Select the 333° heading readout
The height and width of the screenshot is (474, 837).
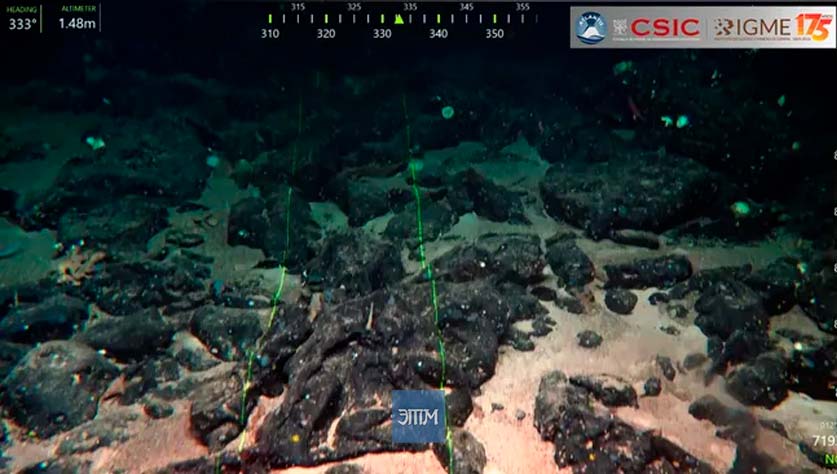click(22, 24)
